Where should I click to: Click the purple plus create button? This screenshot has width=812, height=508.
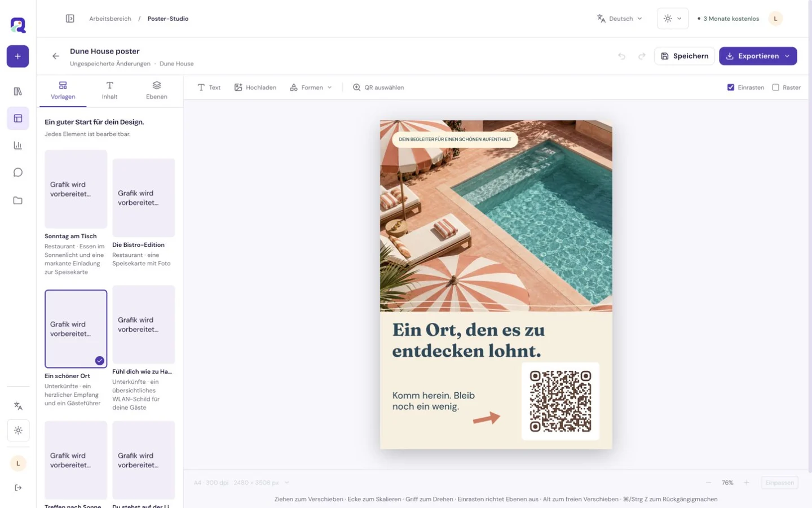click(17, 56)
